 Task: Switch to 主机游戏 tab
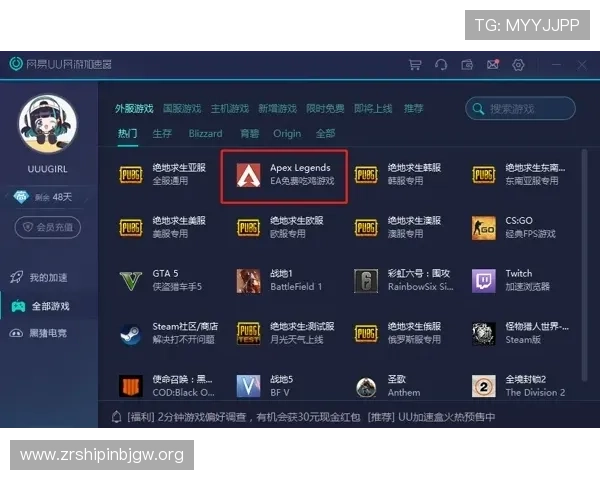230,109
